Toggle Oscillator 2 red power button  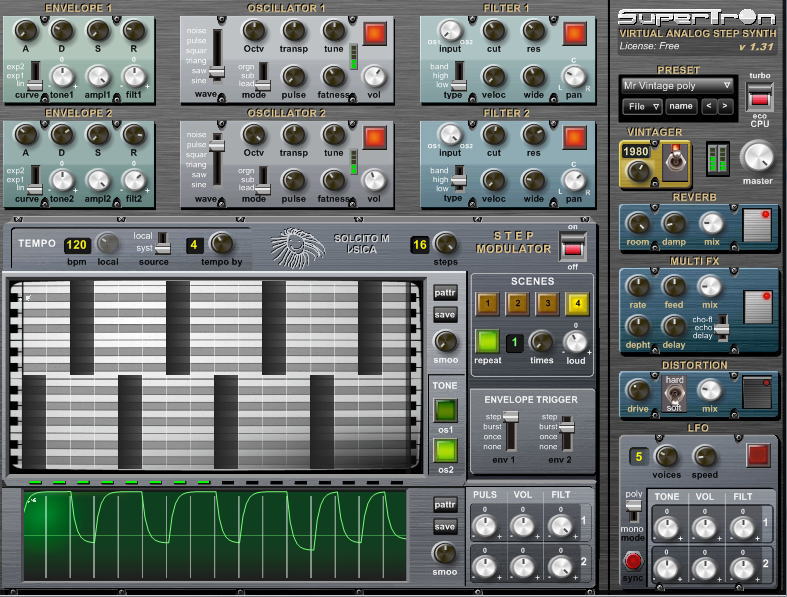(x=375, y=138)
